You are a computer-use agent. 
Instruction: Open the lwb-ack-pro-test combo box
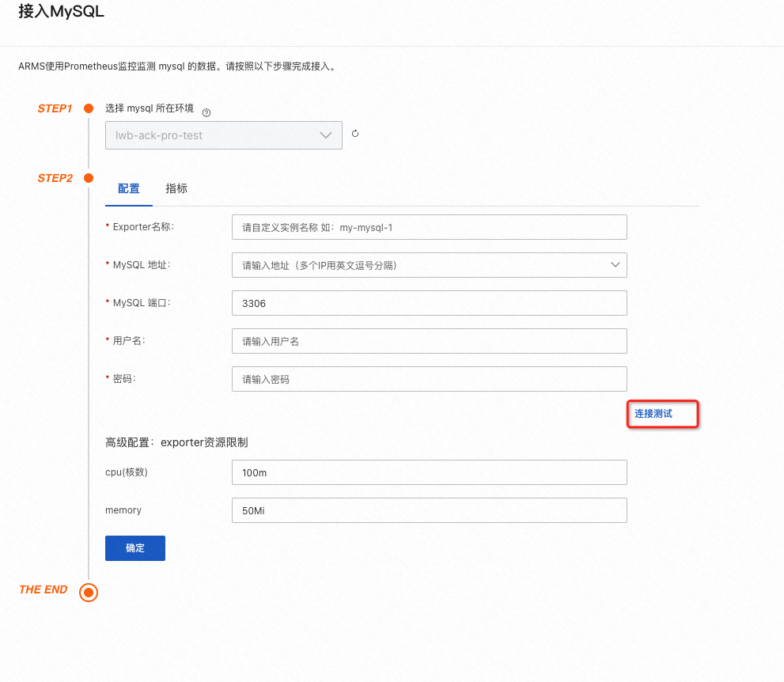coord(224,135)
